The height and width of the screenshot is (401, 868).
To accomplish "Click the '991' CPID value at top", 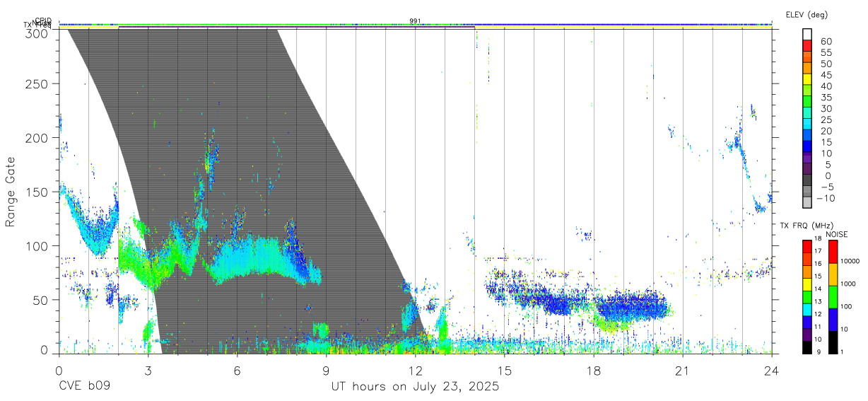I will 416,21.
